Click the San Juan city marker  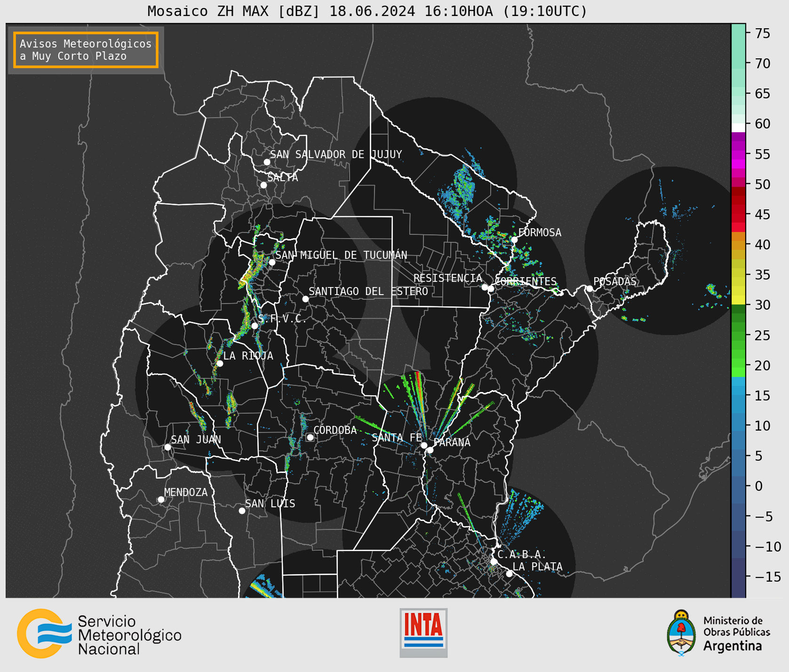tap(167, 447)
